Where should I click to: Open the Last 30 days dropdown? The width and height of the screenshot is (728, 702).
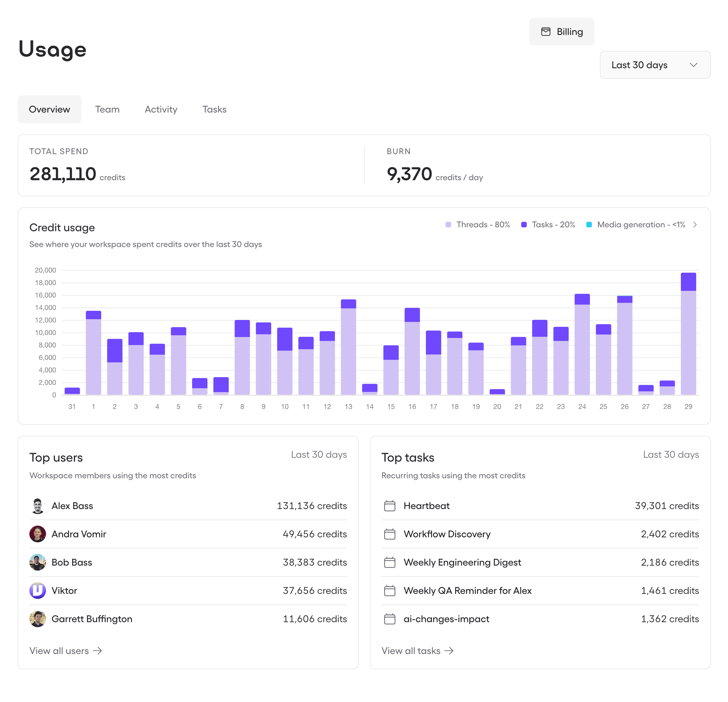coord(655,65)
